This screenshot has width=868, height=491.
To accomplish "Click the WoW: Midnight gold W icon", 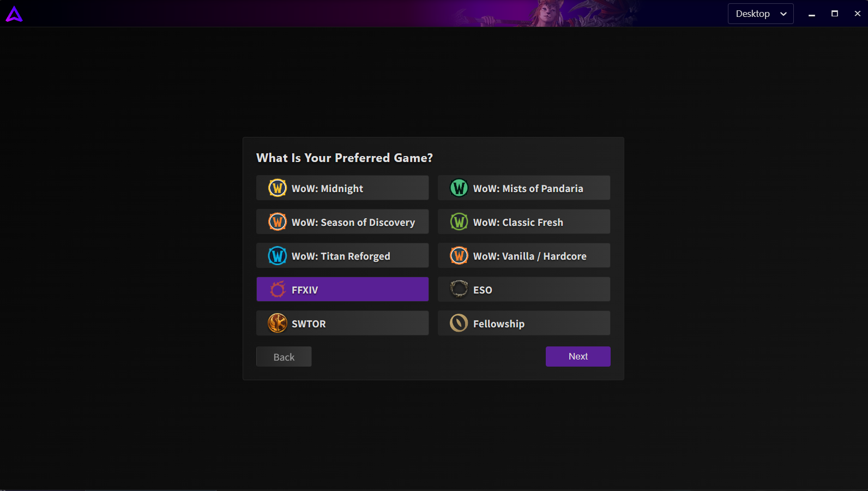I will click(x=278, y=188).
